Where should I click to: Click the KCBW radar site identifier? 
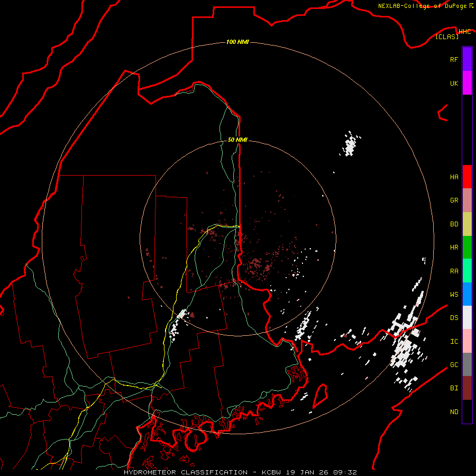point(272,472)
